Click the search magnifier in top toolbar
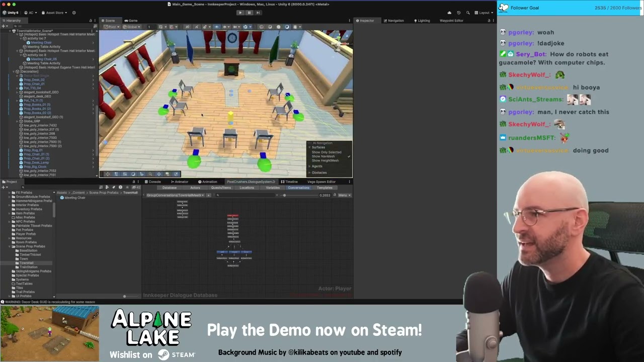This screenshot has height=362, width=644. [x=468, y=13]
